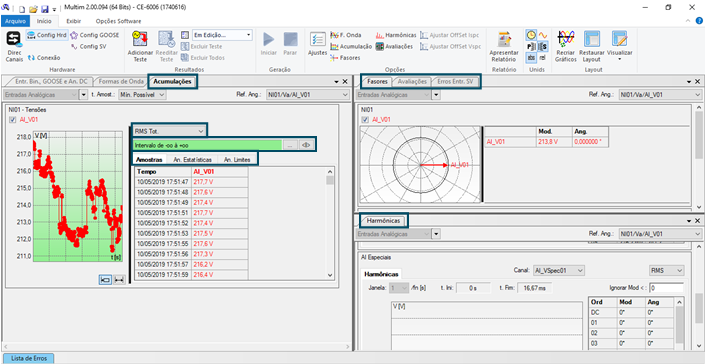Open the Erros Entr. SV tab

point(455,82)
